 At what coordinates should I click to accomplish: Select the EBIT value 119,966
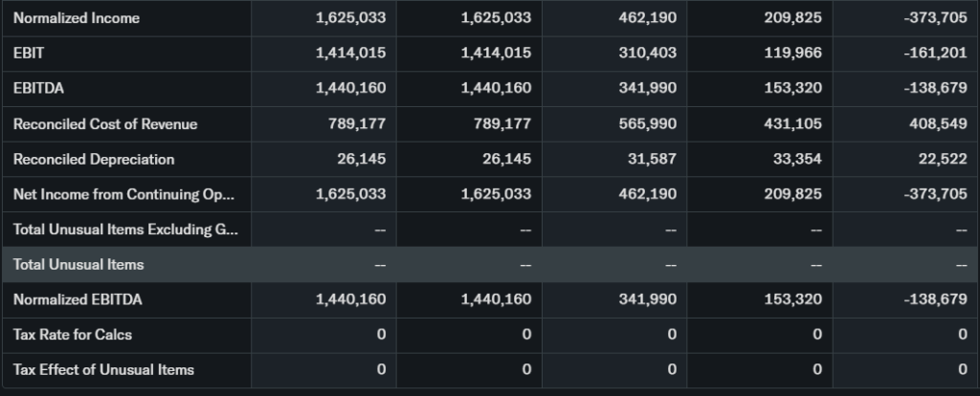point(795,54)
